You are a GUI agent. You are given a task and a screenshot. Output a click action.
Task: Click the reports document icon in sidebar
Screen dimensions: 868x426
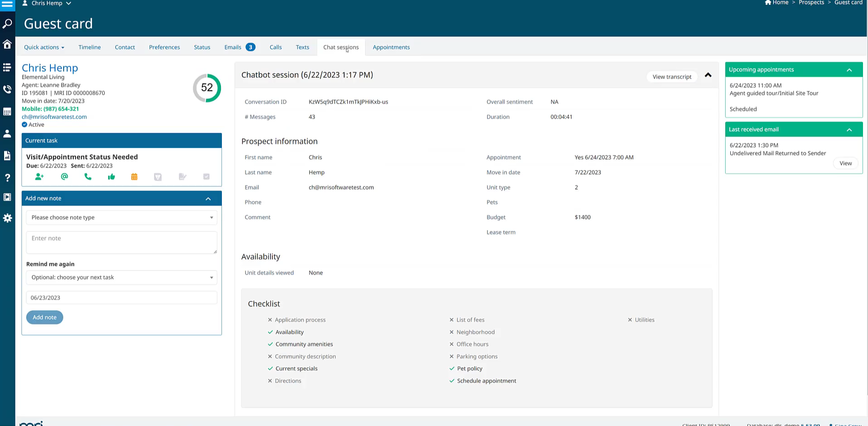coord(7,155)
